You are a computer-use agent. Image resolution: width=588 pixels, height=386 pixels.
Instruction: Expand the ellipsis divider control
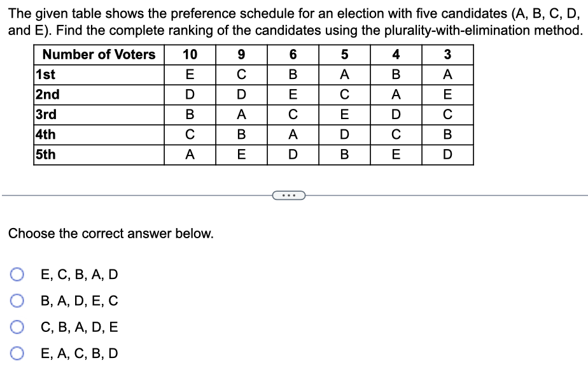click(x=290, y=196)
